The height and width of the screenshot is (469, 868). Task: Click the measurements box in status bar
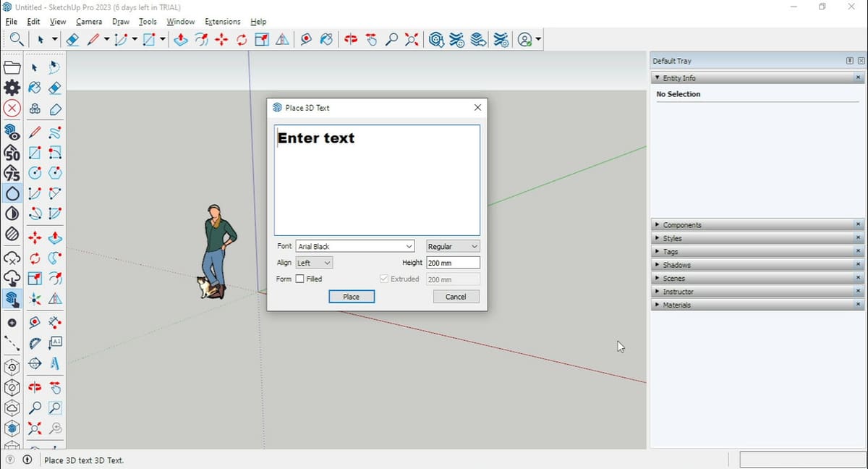click(x=801, y=460)
